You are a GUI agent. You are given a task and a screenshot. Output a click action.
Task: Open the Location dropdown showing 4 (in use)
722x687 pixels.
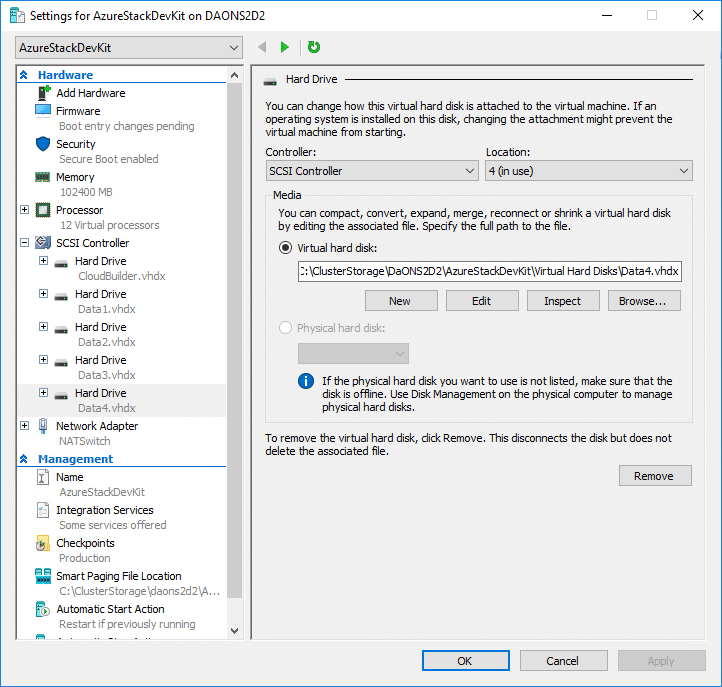(588, 171)
